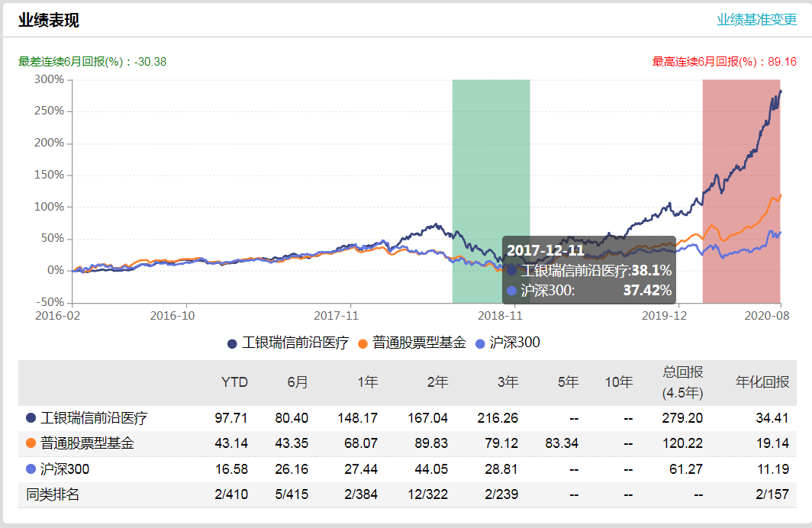Screen dimensions: 812x528
Task: Click the 2017-12-11 chart tooltip
Action: (x=589, y=269)
